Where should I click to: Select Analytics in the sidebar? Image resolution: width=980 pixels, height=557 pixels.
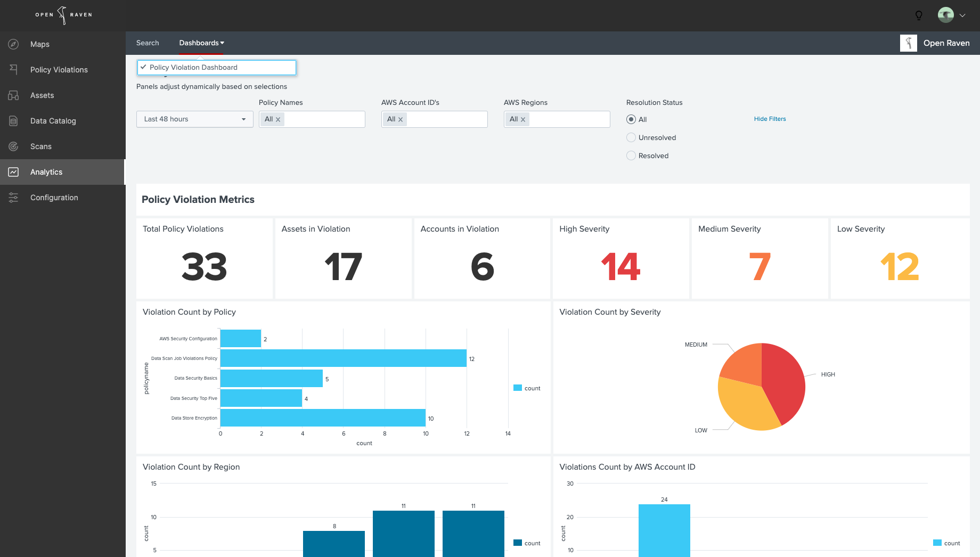[63, 172]
